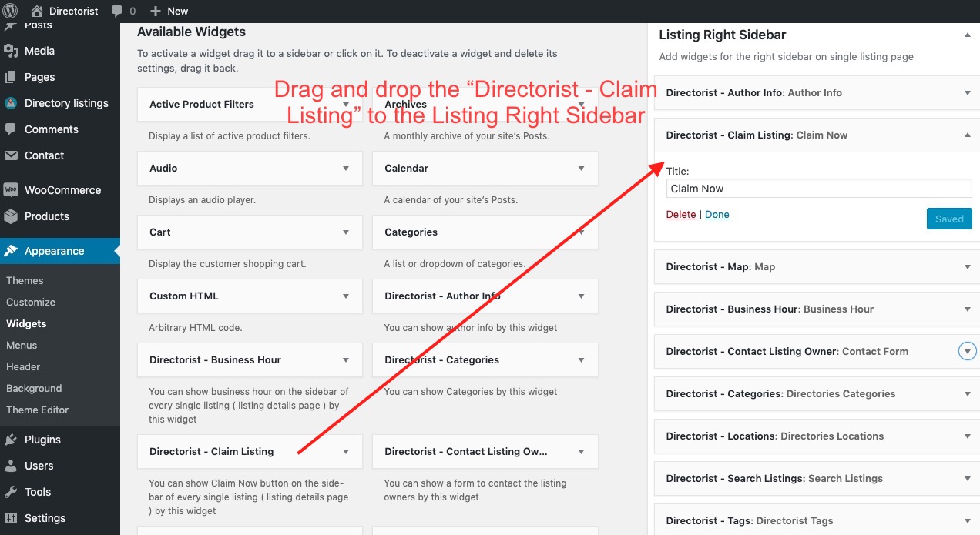
Task: Click the Directory listings globe icon
Action: click(x=12, y=103)
